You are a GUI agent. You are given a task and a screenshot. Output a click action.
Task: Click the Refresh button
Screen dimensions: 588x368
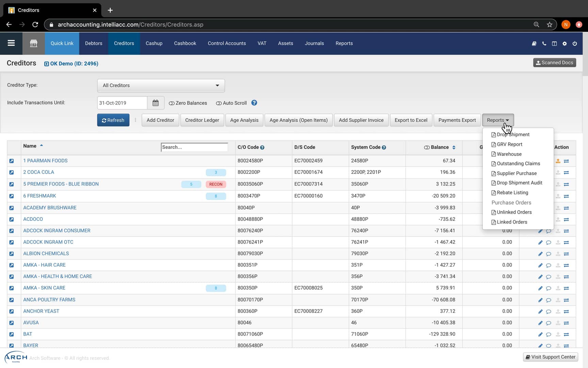tap(113, 120)
